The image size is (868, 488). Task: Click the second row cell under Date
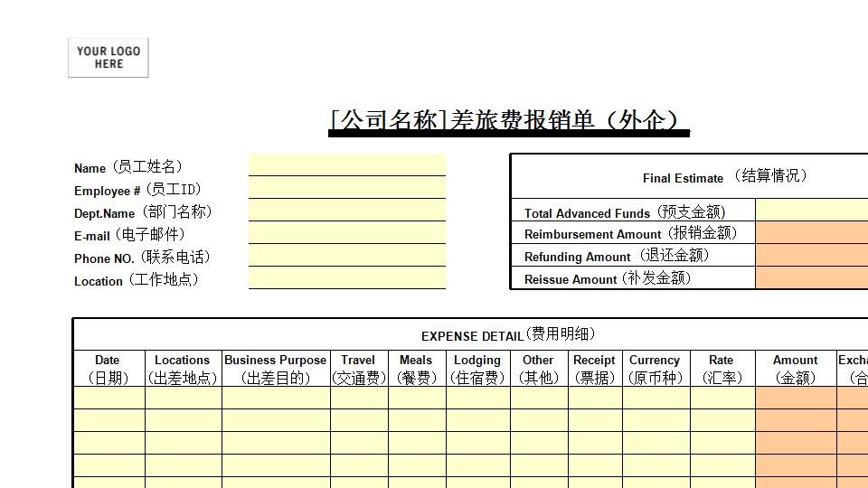point(108,420)
